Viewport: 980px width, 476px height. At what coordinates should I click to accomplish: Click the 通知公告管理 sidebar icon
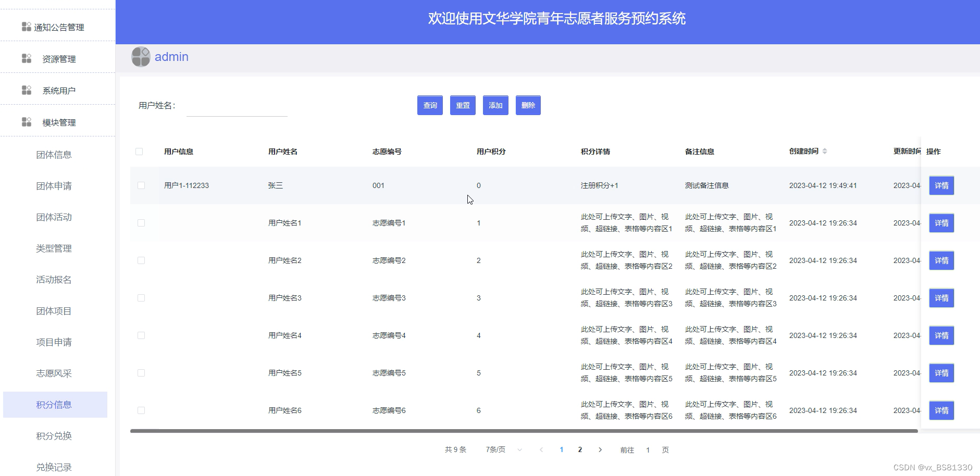point(27,27)
